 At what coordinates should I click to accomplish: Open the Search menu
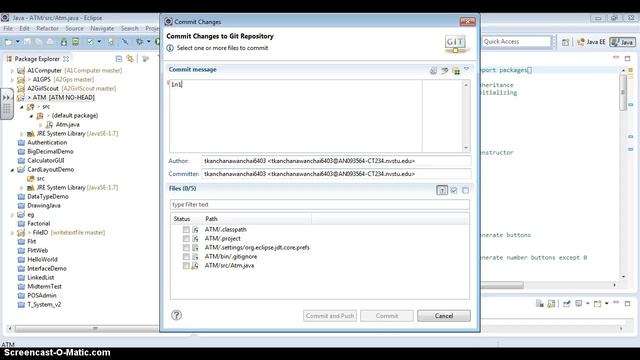(129, 28)
